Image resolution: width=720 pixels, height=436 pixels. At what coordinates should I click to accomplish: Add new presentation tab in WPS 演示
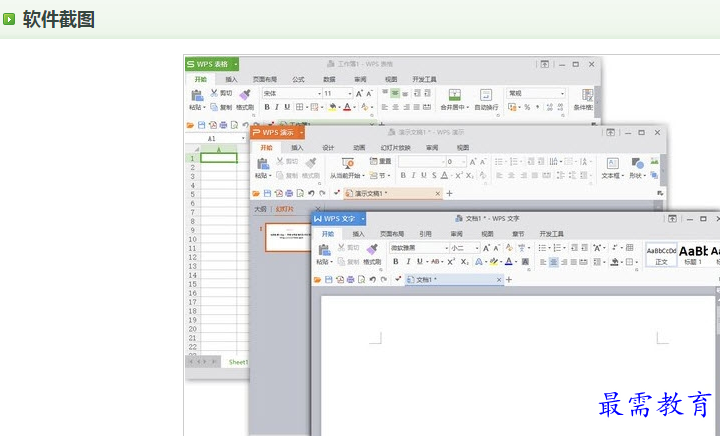(449, 193)
